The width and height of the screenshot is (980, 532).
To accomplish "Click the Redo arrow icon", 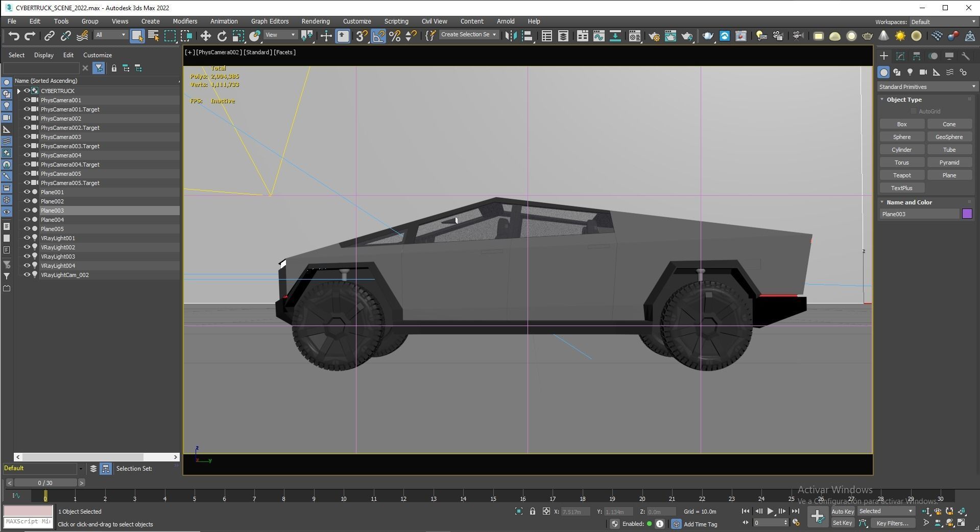I will click(x=30, y=36).
